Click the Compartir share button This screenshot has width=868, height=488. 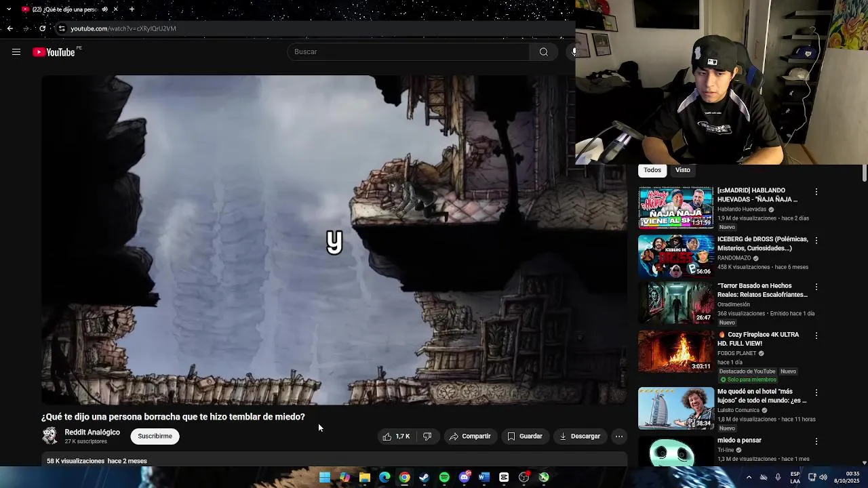pyautogui.click(x=470, y=436)
